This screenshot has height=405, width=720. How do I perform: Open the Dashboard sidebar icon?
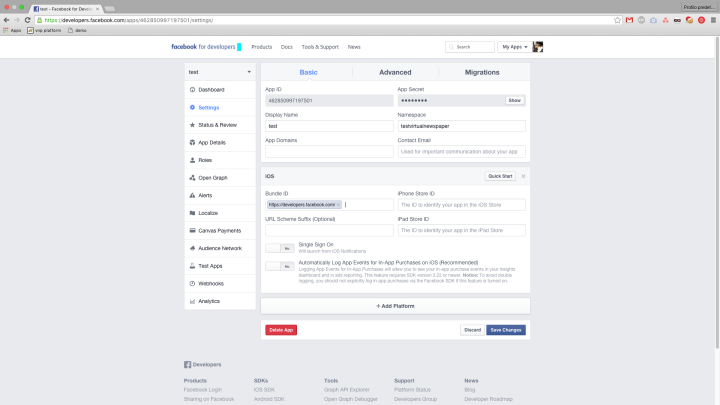(191, 89)
